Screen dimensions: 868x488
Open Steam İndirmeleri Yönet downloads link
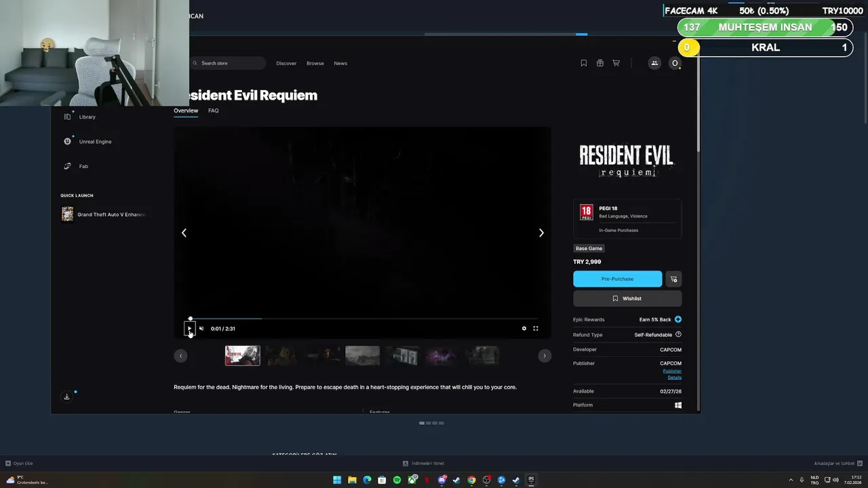tap(424, 464)
